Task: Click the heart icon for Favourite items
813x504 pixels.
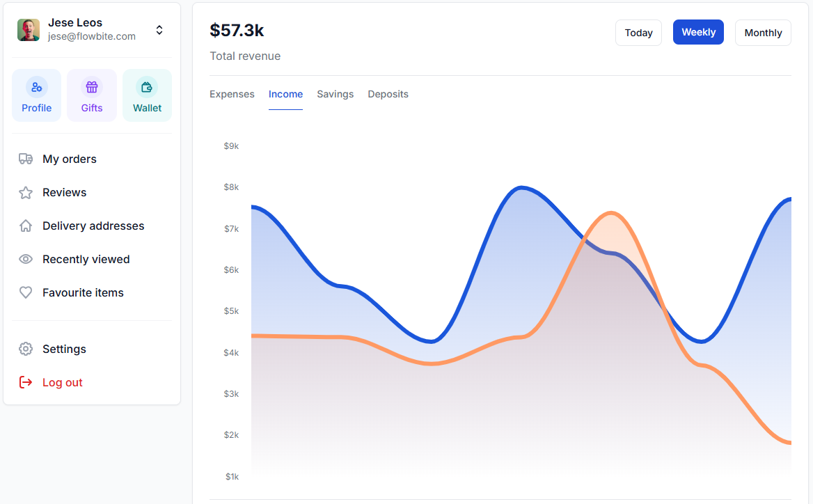Action: pyautogui.click(x=26, y=292)
